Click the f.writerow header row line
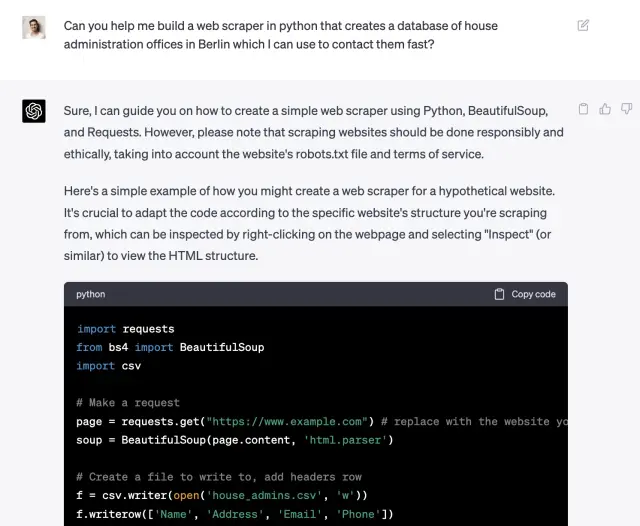Image resolution: width=640 pixels, height=526 pixels. [235, 514]
